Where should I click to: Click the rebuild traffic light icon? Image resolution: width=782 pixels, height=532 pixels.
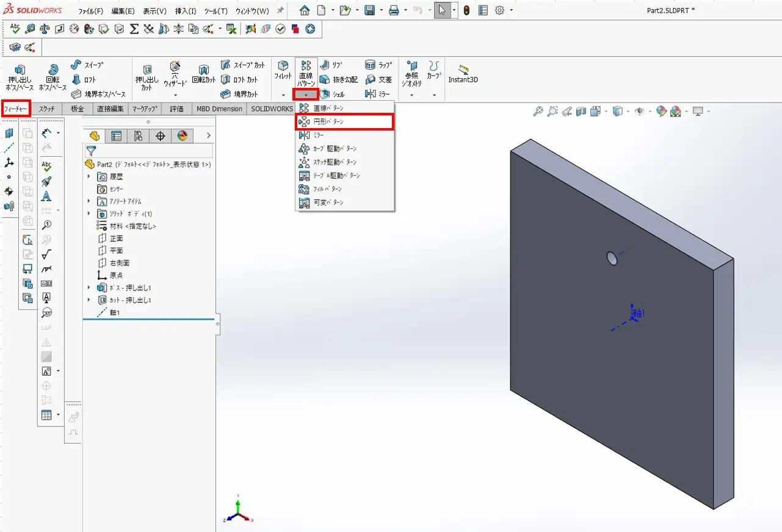[x=466, y=10]
